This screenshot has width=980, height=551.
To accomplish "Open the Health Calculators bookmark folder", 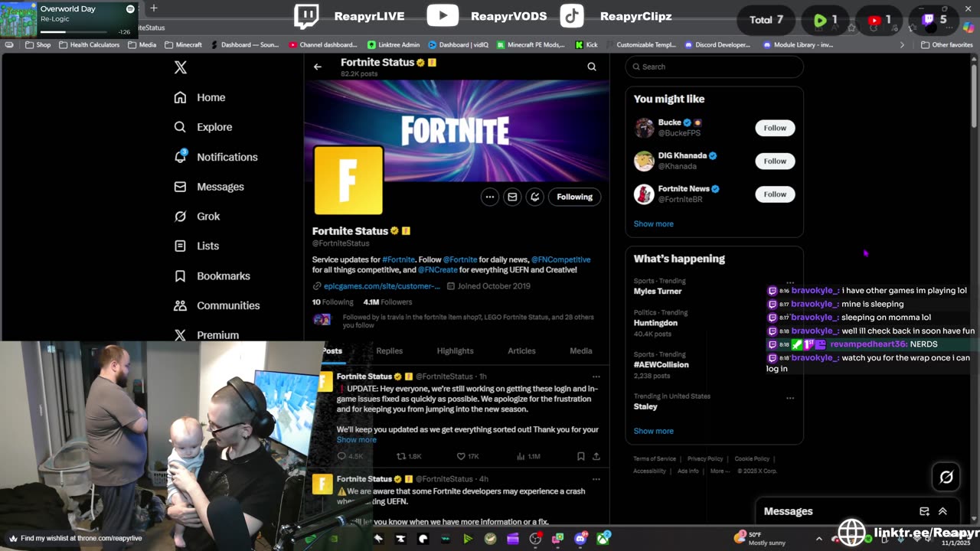I will tap(88, 45).
